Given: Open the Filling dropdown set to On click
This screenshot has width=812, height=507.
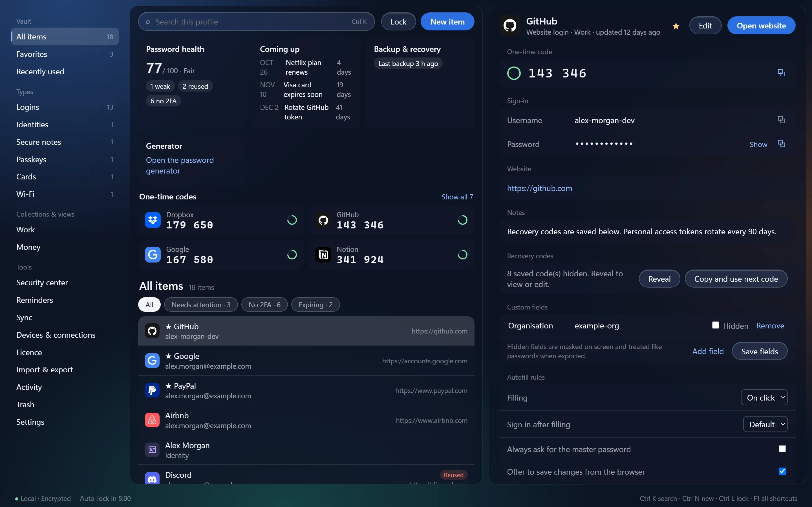Looking at the screenshot, I should 764,397.
